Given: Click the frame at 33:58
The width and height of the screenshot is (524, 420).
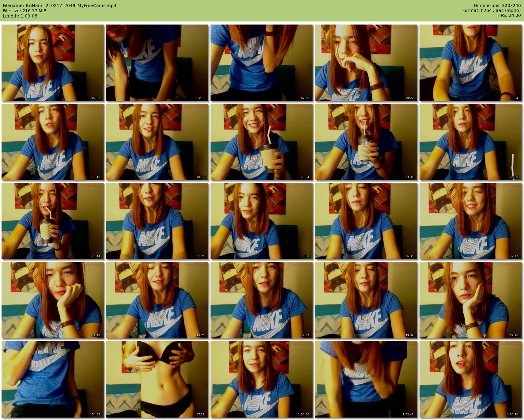Looking at the screenshot, I should 261,221.
